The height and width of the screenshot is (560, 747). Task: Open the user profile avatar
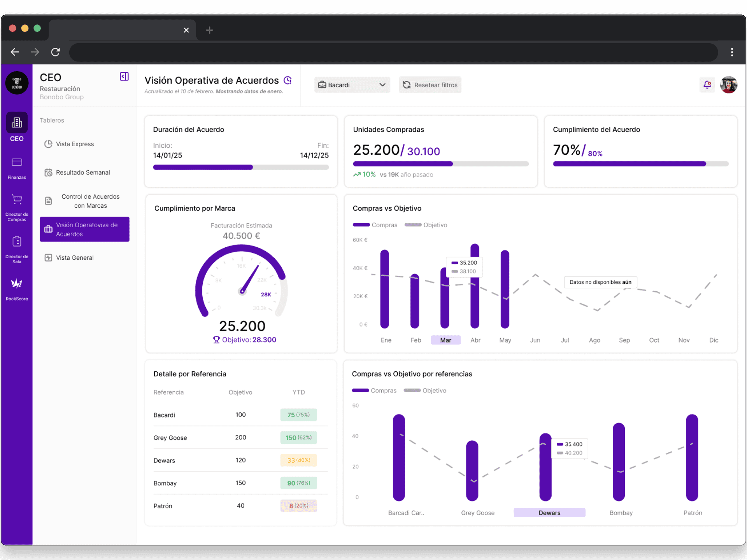(729, 84)
